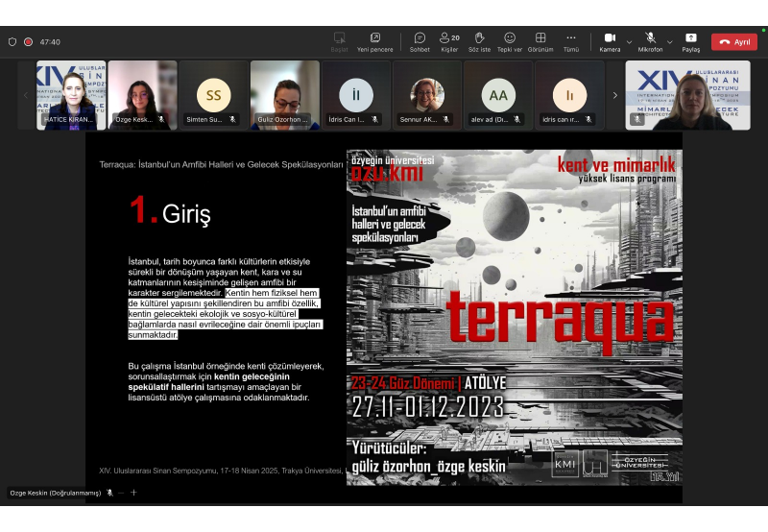Click muted mic icon on self-view tile
This screenshot has height=532, width=768.
coord(636,119)
